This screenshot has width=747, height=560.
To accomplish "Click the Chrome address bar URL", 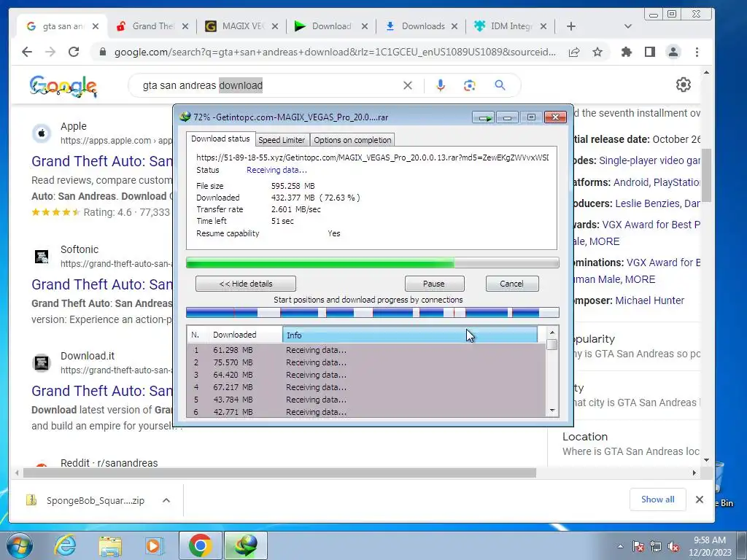I will [x=335, y=52].
